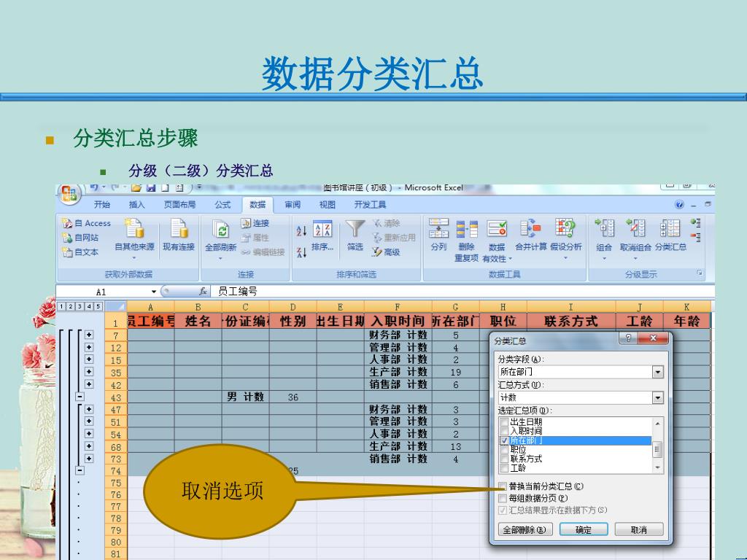747x560 pixels.
Task: Expand outline group at row 12
Action: (89, 347)
